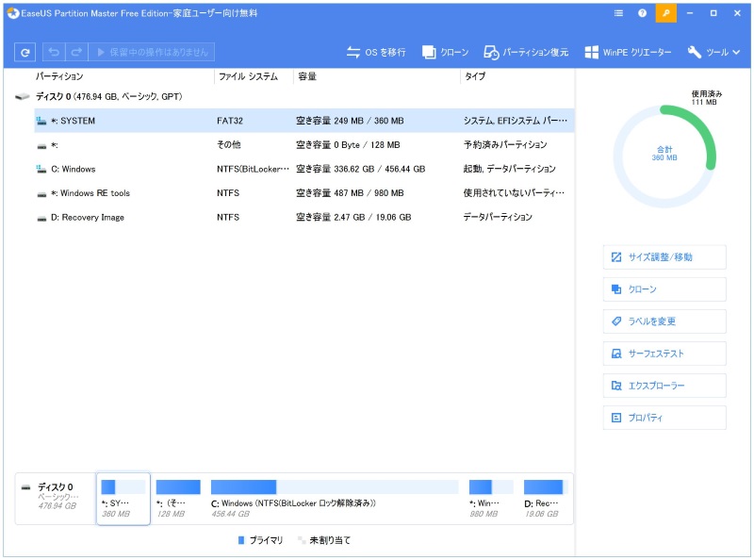The height and width of the screenshot is (560, 754).
Task: Open the クローン option in top toolbar
Action: tap(445, 52)
